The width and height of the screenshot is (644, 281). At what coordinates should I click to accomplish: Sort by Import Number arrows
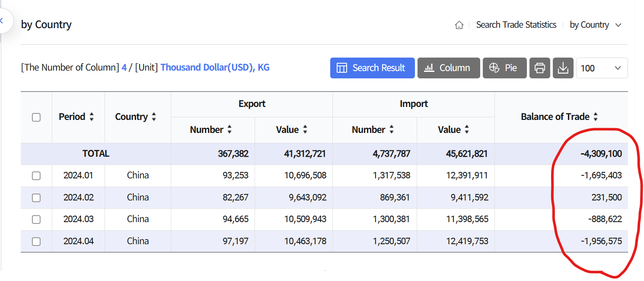click(392, 129)
